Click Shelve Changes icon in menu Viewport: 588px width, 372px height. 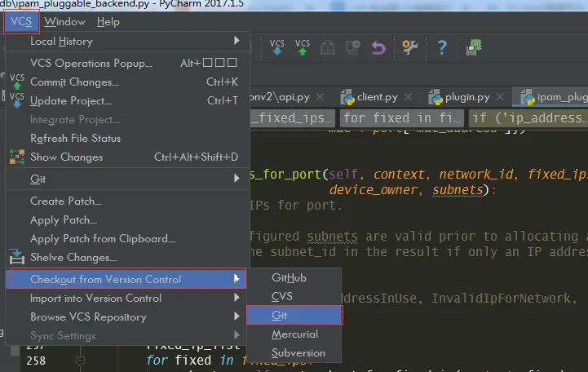tap(17, 256)
